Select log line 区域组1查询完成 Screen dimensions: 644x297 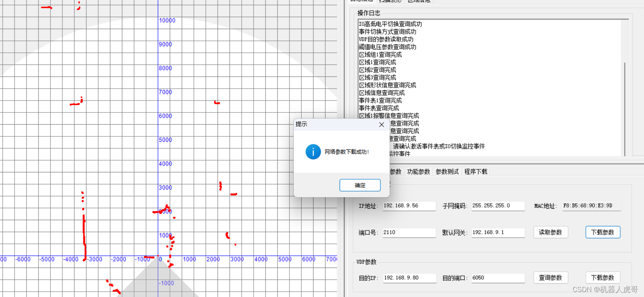pos(380,55)
